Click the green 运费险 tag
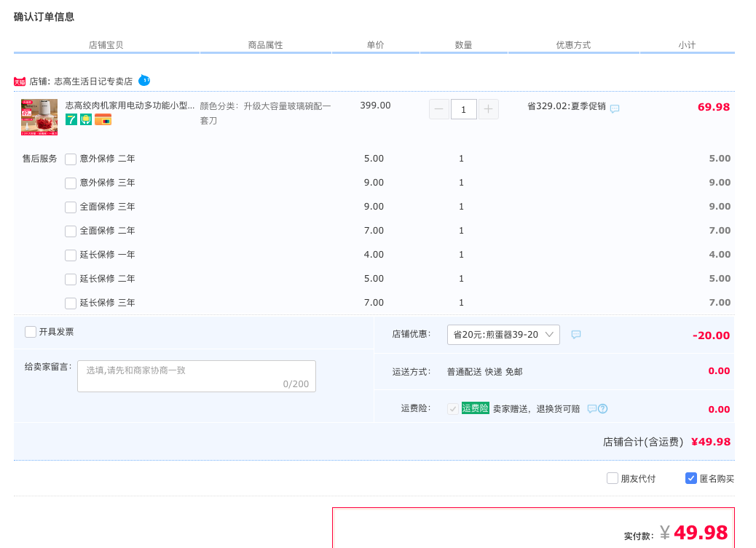The width and height of the screenshot is (756, 548). point(476,408)
